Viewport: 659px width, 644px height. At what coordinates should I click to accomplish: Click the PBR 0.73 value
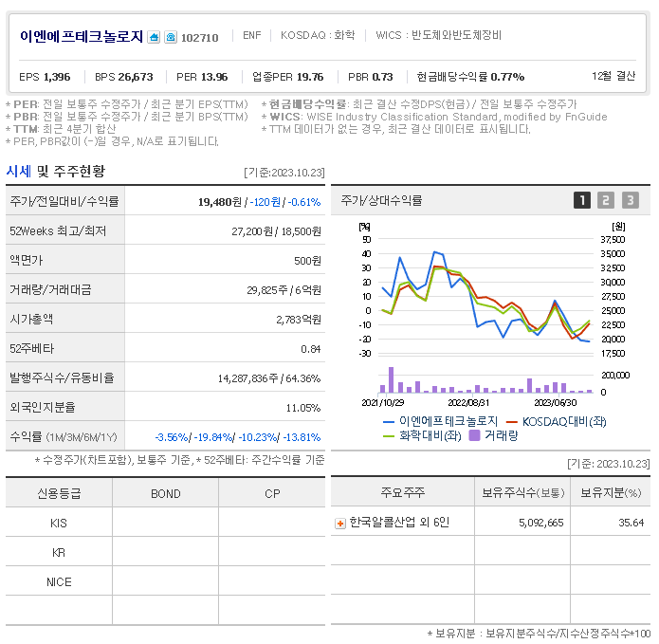click(370, 77)
